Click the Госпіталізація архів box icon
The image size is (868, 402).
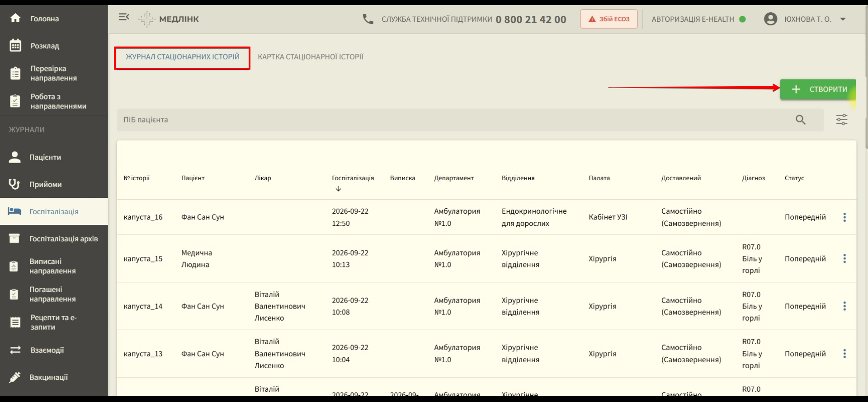coord(14,238)
